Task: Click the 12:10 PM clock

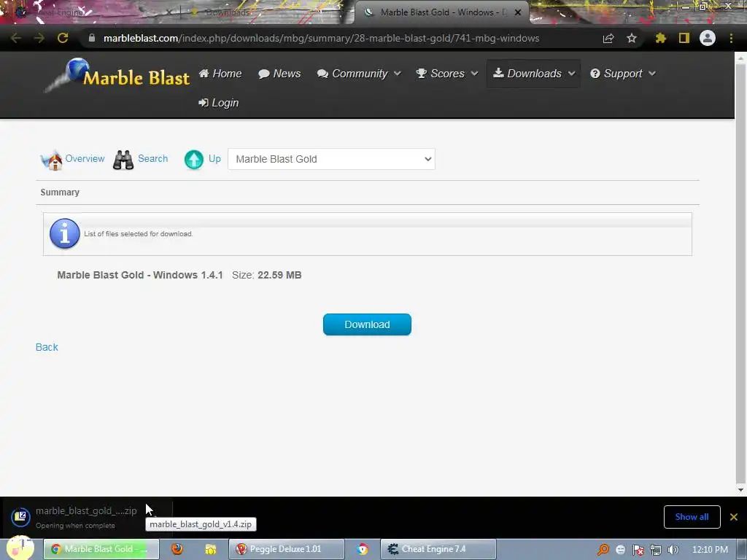Action: click(710, 550)
